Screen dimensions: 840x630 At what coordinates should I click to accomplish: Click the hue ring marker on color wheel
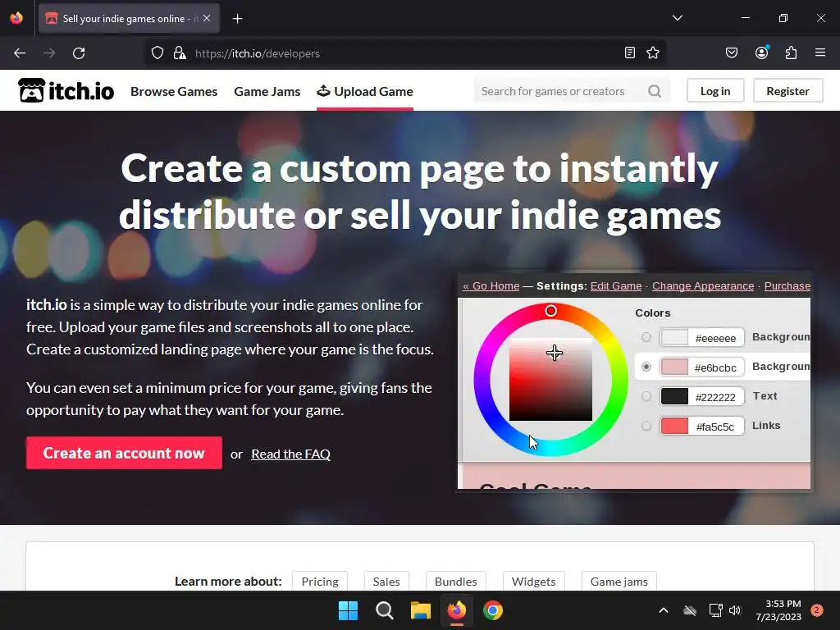(x=550, y=311)
